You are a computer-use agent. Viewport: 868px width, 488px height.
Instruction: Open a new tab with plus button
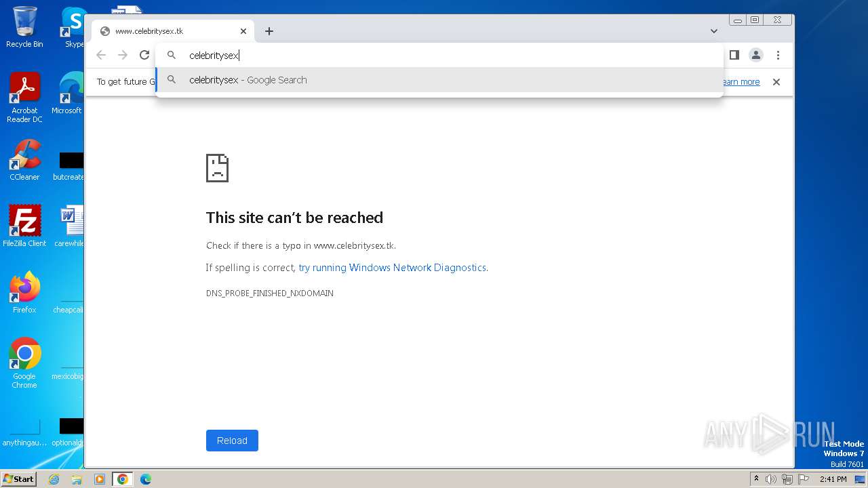(x=269, y=31)
